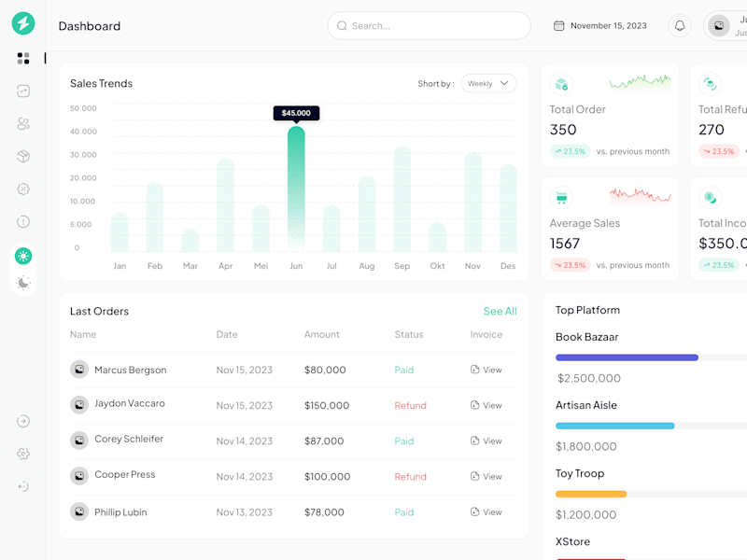Click the user profile avatar in header
Screen dimensions: 747x560
tap(719, 26)
